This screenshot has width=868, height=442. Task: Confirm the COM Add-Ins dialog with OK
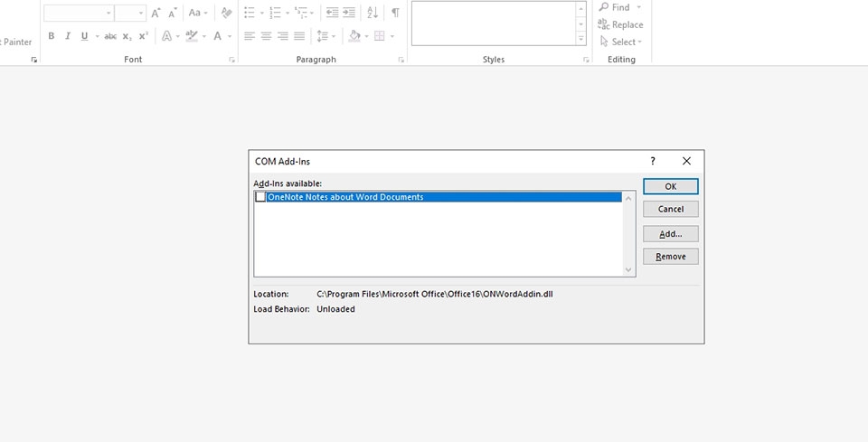tap(670, 186)
